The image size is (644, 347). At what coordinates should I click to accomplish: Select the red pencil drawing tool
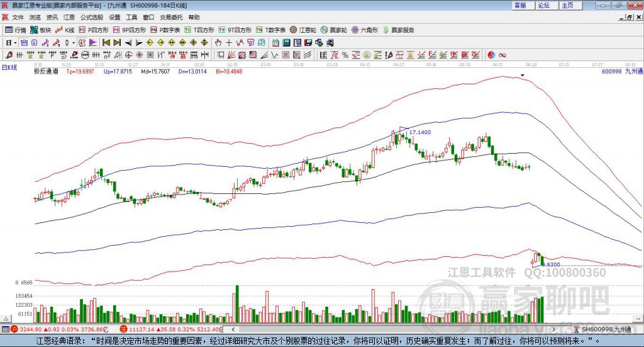pyautogui.click(x=9, y=55)
